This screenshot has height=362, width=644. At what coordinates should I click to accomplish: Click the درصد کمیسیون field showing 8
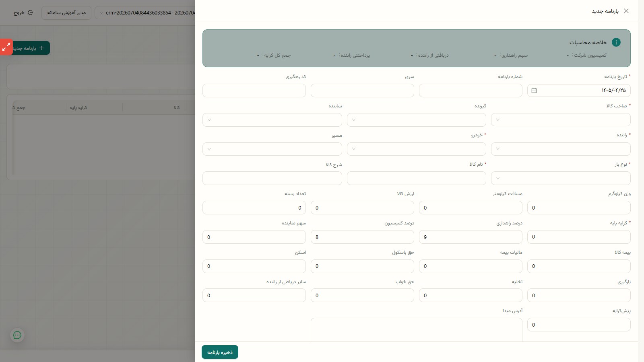[x=362, y=237]
